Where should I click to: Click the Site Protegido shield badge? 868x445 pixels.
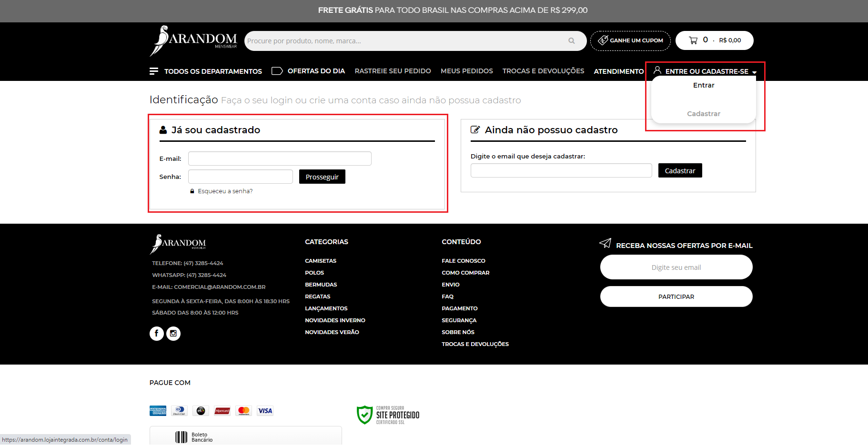(x=388, y=415)
